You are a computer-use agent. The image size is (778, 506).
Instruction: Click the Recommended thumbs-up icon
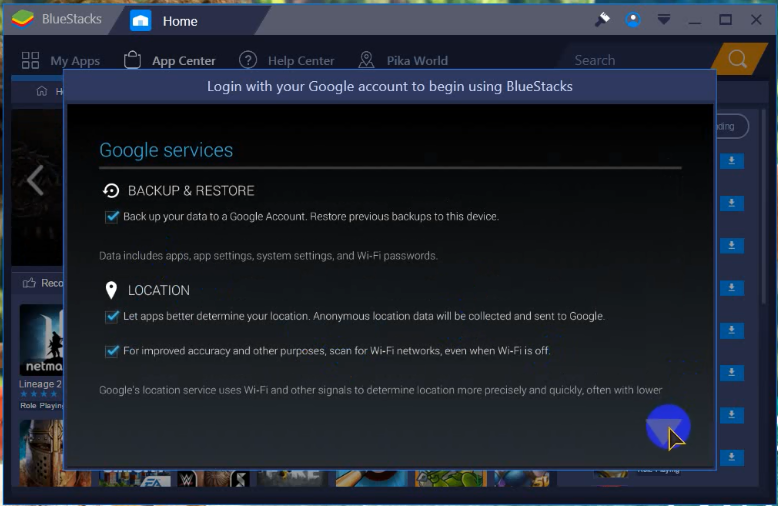(29, 283)
